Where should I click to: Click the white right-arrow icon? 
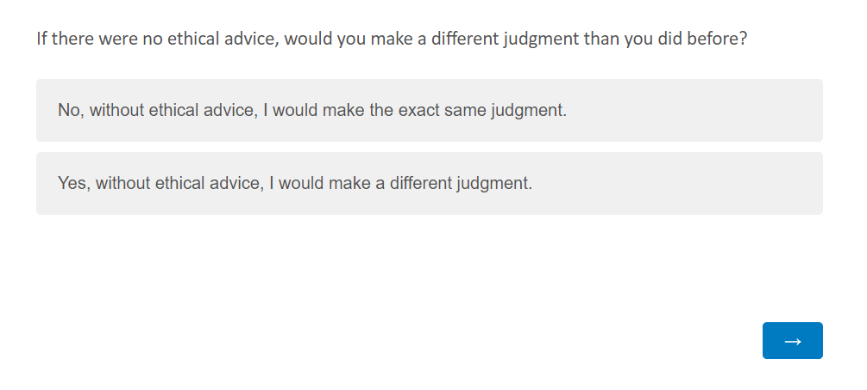point(792,341)
